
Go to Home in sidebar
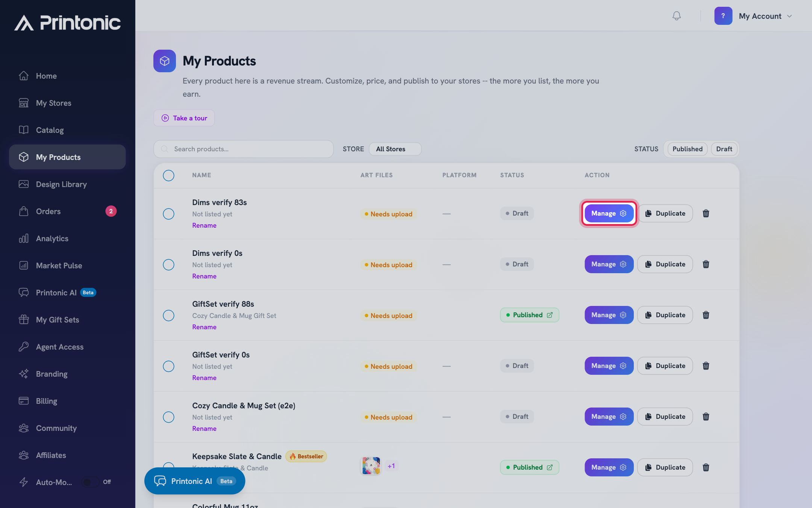[67, 76]
